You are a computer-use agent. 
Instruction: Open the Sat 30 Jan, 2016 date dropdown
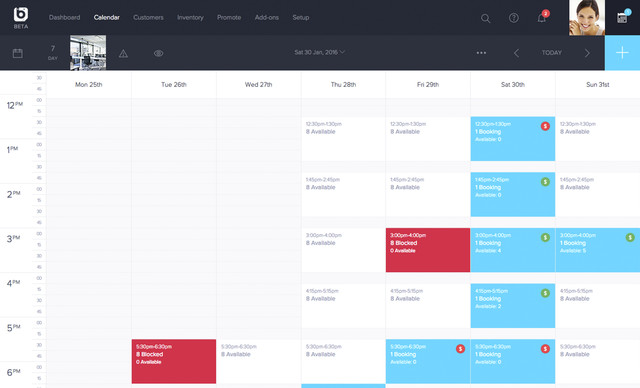click(x=320, y=52)
